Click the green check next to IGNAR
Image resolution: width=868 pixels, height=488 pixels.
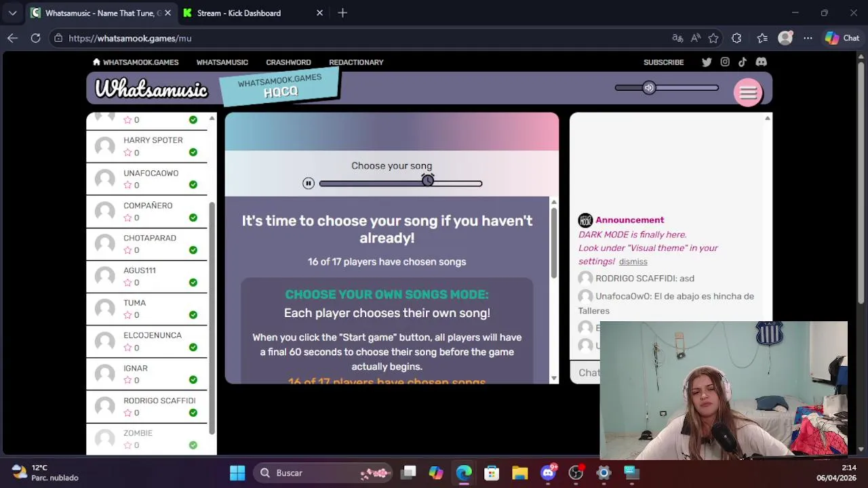(193, 380)
